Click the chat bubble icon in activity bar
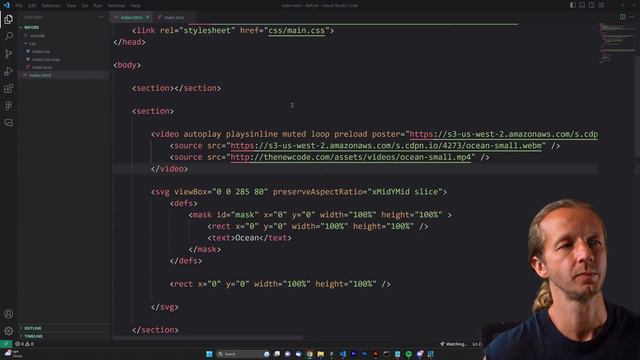The width and height of the screenshot is (640, 360). [9, 123]
